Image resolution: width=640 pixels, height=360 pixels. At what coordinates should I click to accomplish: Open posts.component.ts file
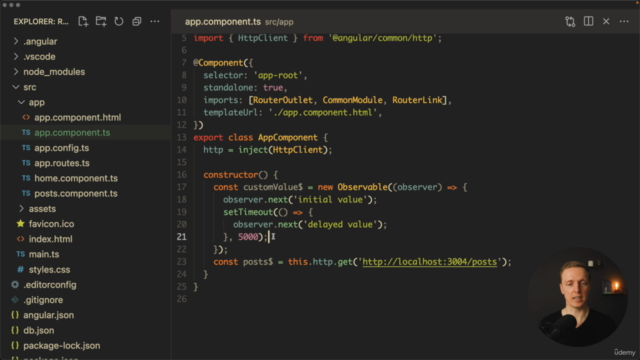tap(76, 193)
